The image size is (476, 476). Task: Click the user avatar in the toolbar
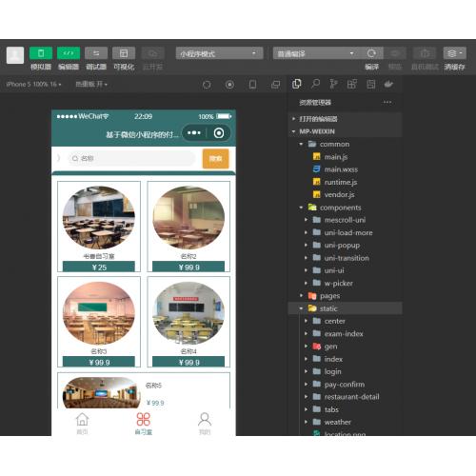15,55
